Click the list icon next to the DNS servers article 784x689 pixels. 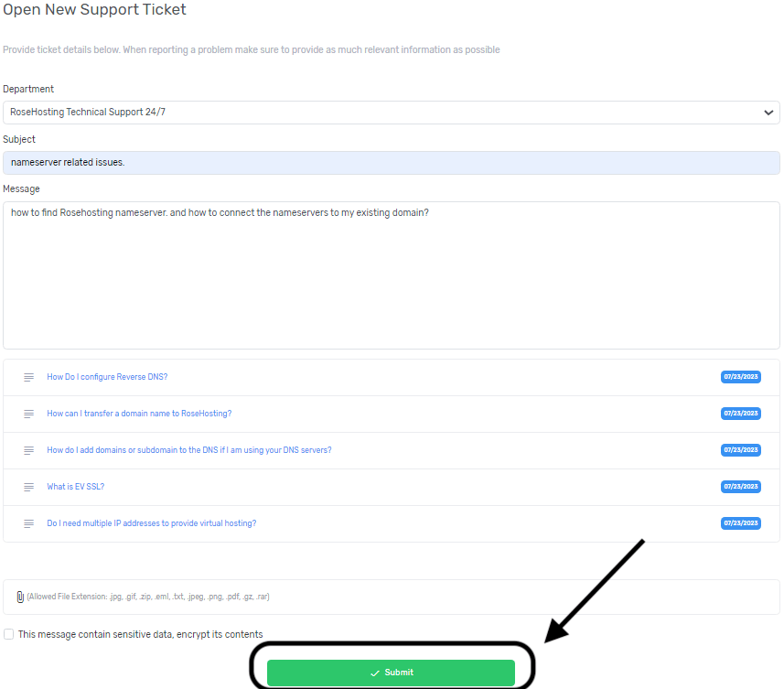pyautogui.click(x=27, y=449)
